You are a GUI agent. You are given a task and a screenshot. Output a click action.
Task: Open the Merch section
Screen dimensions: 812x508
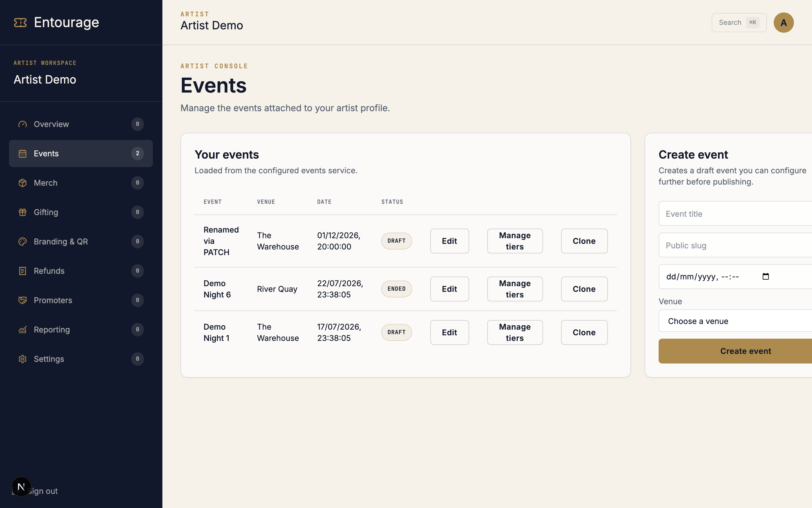(81, 183)
